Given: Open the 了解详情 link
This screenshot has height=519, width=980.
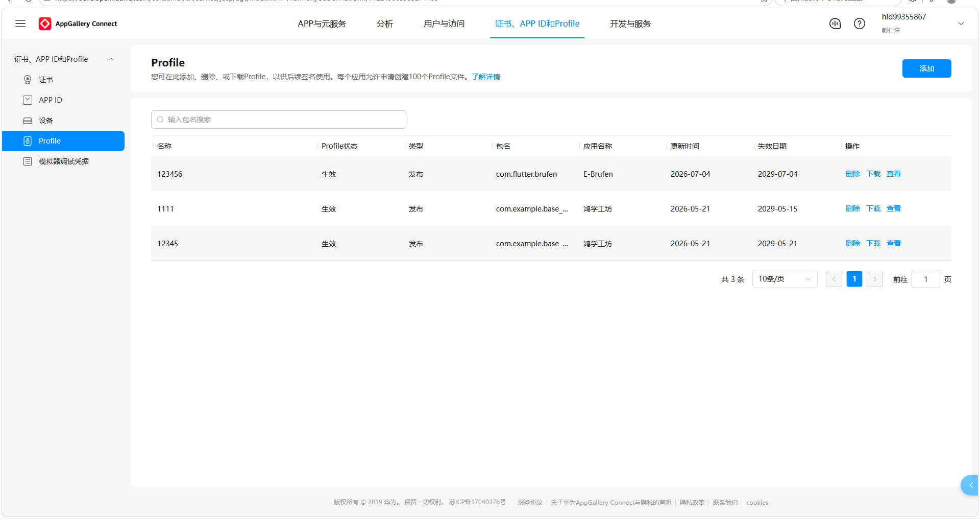Looking at the screenshot, I should (486, 77).
